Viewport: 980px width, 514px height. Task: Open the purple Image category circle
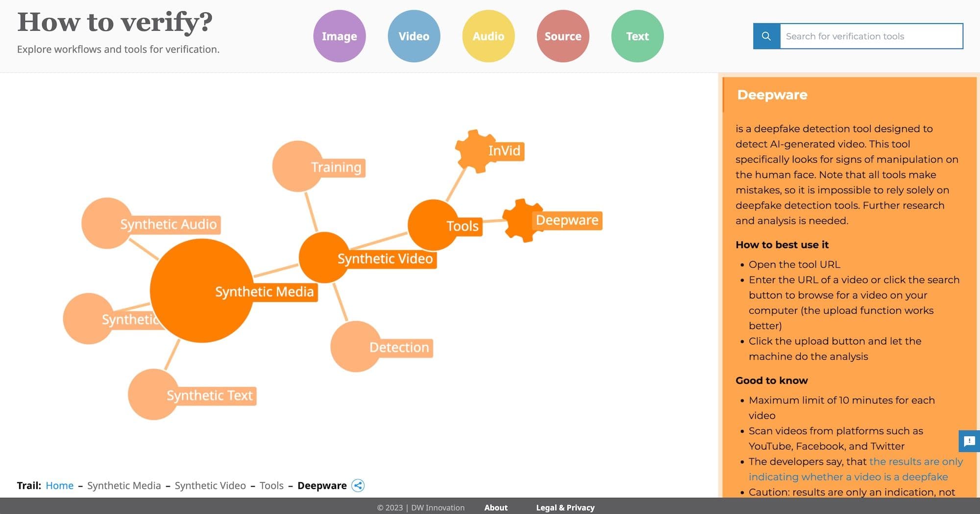click(x=339, y=36)
